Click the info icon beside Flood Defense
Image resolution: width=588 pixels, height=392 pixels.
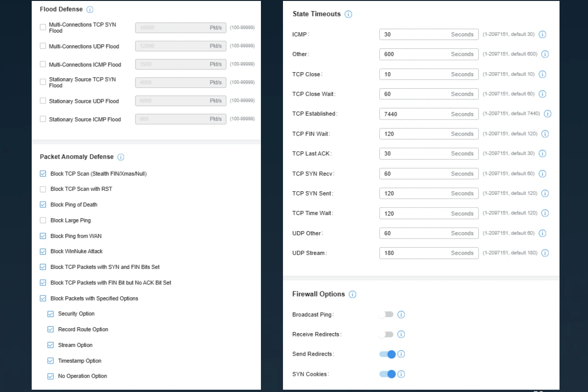pyautogui.click(x=90, y=10)
